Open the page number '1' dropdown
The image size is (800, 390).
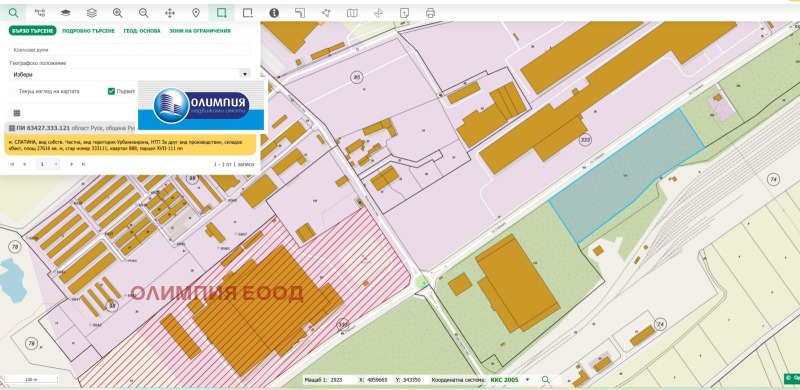pyautogui.click(x=47, y=164)
